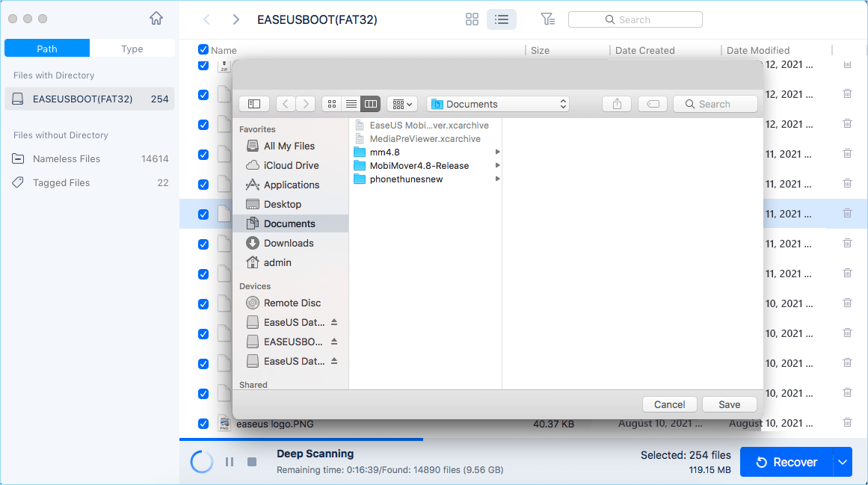Pause the Deep Scanning process
868x485 pixels.
[x=229, y=462]
